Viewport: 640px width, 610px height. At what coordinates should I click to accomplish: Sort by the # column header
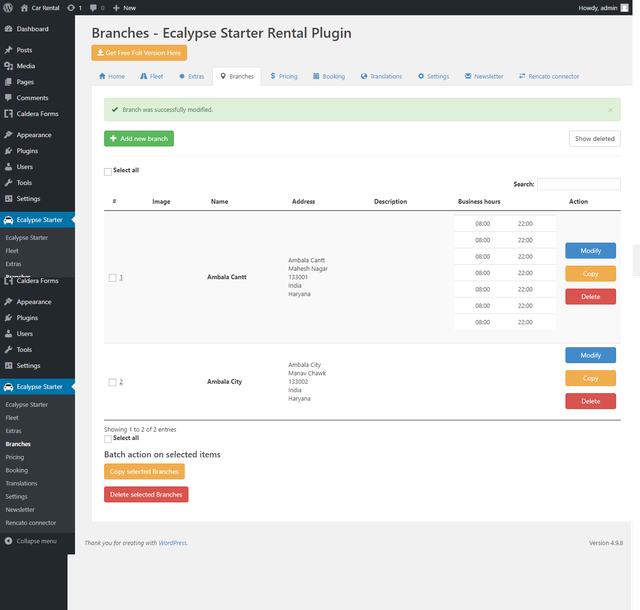(114, 201)
